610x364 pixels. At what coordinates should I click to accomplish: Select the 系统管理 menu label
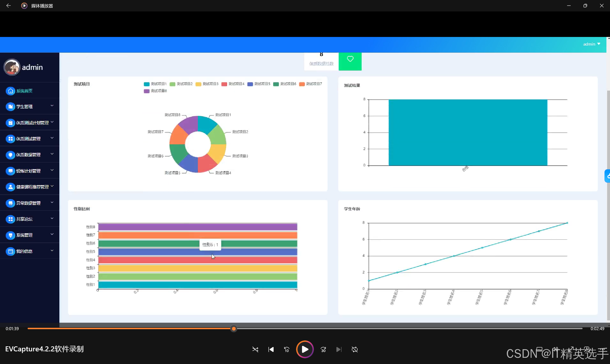[24, 235]
